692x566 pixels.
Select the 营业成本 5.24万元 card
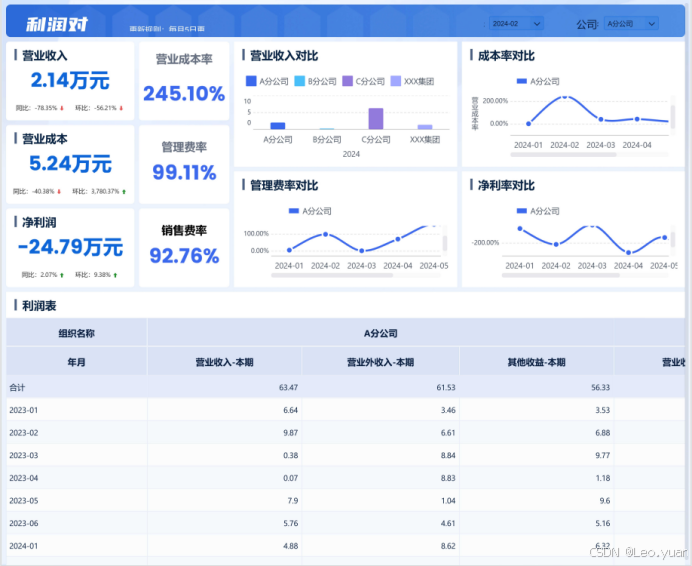(x=70, y=164)
